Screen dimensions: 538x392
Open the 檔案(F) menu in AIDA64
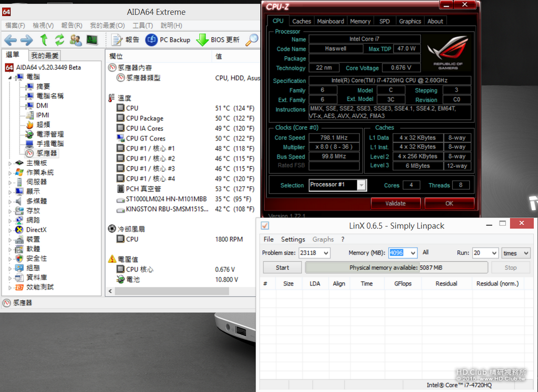tap(15, 25)
